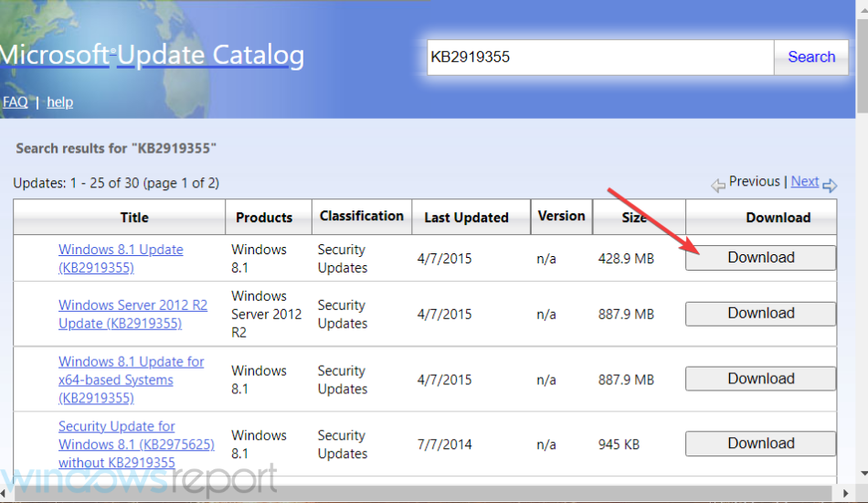Image resolution: width=868 pixels, height=503 pixels.
Task: Open Windows Server 2012 R2 Update link
Action: click(132, 314)
